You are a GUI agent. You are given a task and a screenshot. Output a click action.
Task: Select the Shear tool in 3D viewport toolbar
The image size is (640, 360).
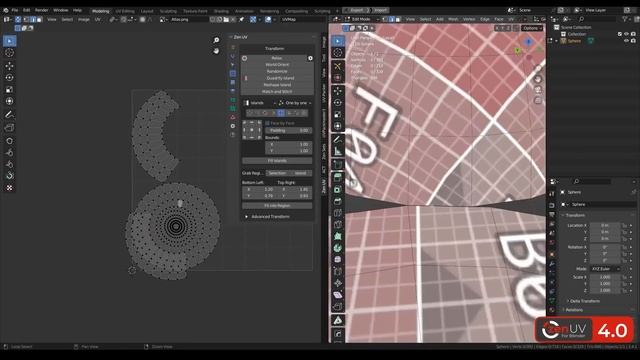click(338, 295)
